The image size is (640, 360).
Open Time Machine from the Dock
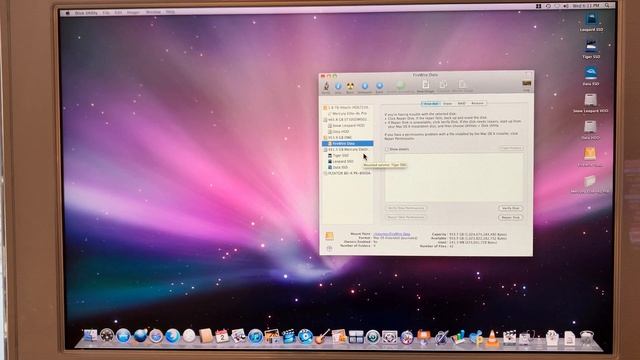coord(373,337)
